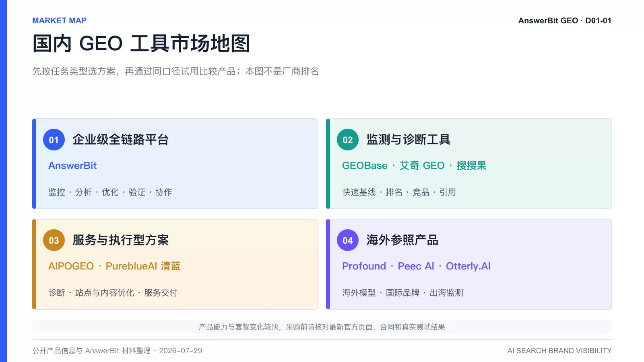This screenshot has width=644, height=362.
Task: Click the phrase "海外模型" in card 04
Action: [x=359, y=293]
